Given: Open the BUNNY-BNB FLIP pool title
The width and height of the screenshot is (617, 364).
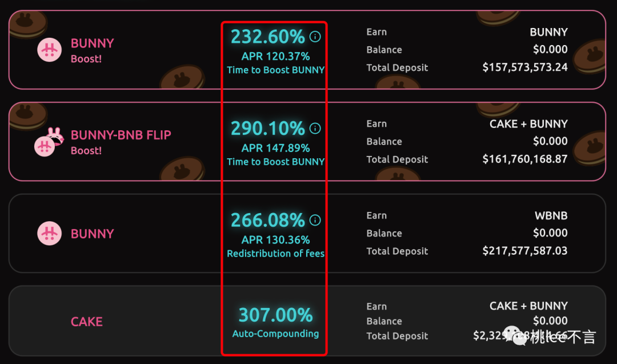Looking at the screenshot, I should pyautogui.click(x=121, y=135).
